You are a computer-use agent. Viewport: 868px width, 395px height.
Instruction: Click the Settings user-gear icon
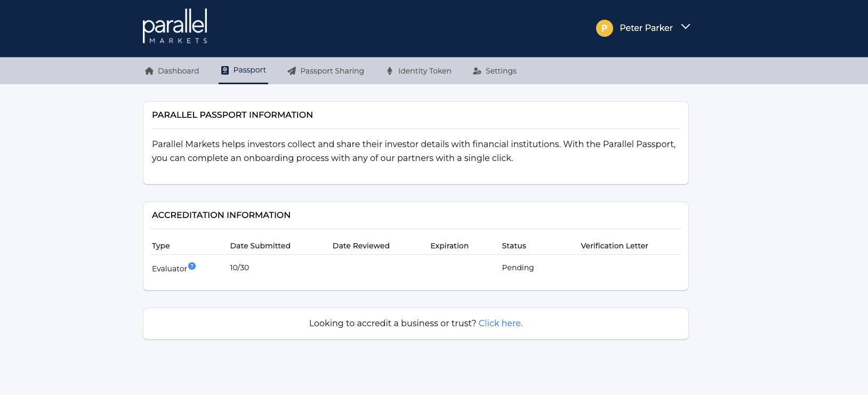[x=477, y=71]
